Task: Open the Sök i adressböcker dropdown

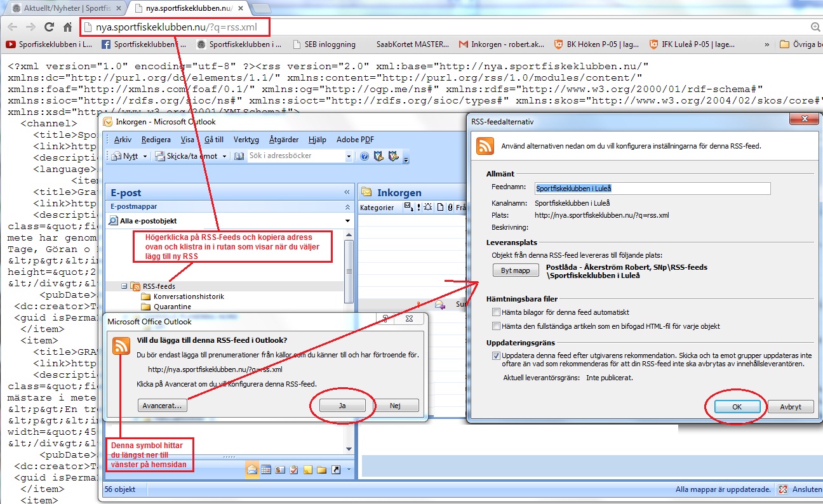Action: [x=349, y=156]
